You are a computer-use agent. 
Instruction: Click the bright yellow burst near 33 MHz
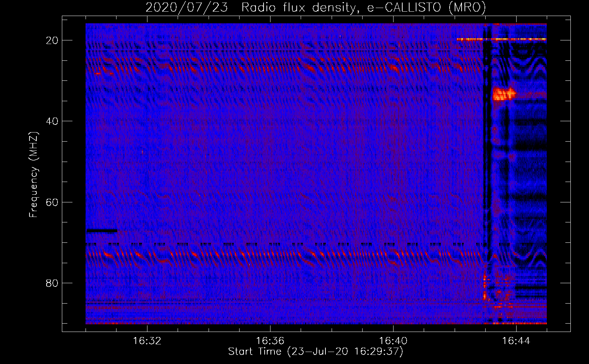(x=504, y=94)
